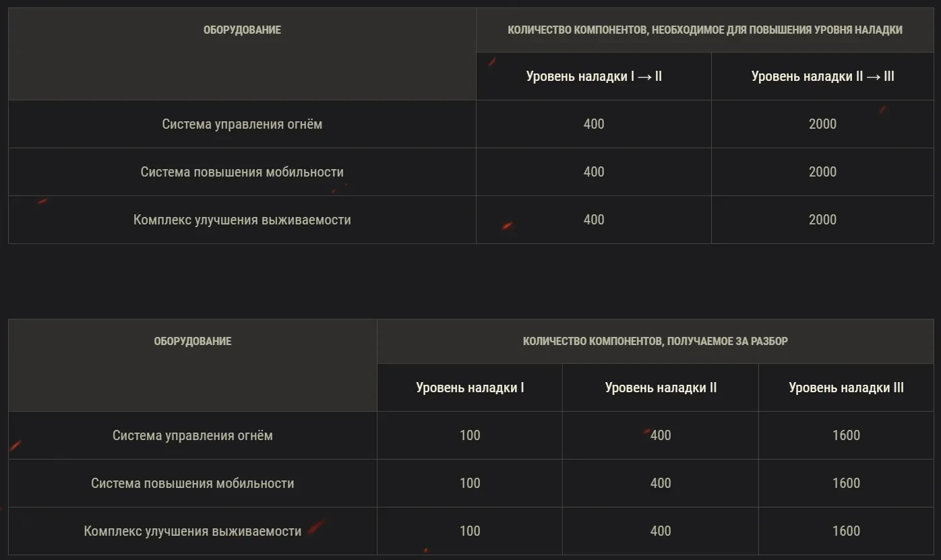This screenshot has width=941, height=560.
Task: Click 400 in upgrade table's "Система повышения мобильности" row
Action: coord(594,172)
